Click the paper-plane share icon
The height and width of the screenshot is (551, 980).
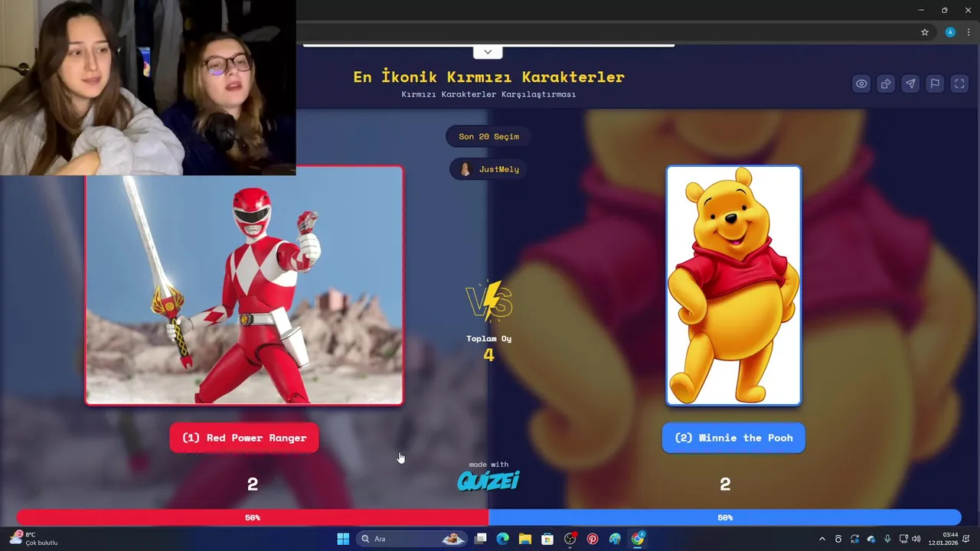coord(910,84)
